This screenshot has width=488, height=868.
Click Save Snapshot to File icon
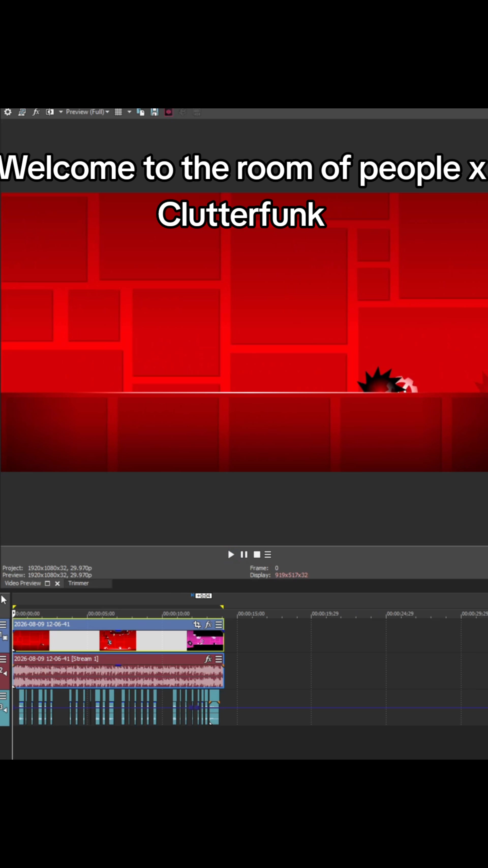tap(155, 112)
